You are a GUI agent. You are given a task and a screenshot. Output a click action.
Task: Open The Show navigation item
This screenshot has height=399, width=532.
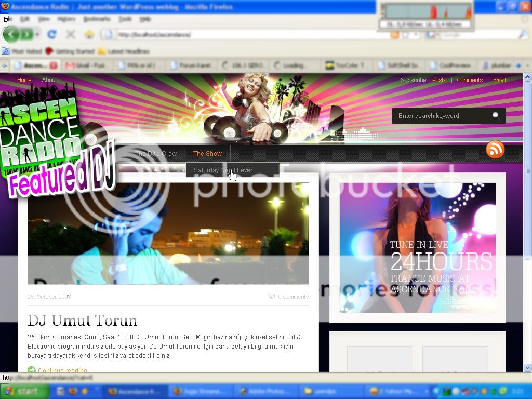click(207, 153)
